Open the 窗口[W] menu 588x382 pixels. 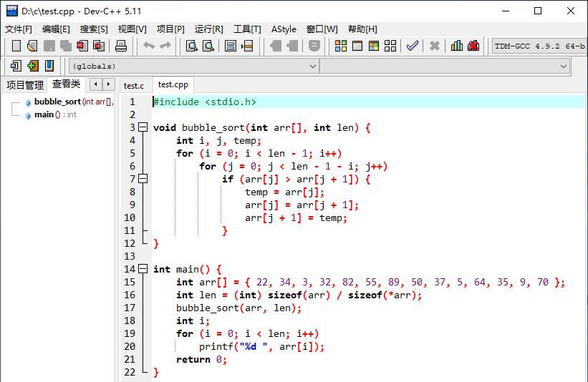[x=322, y=29]
